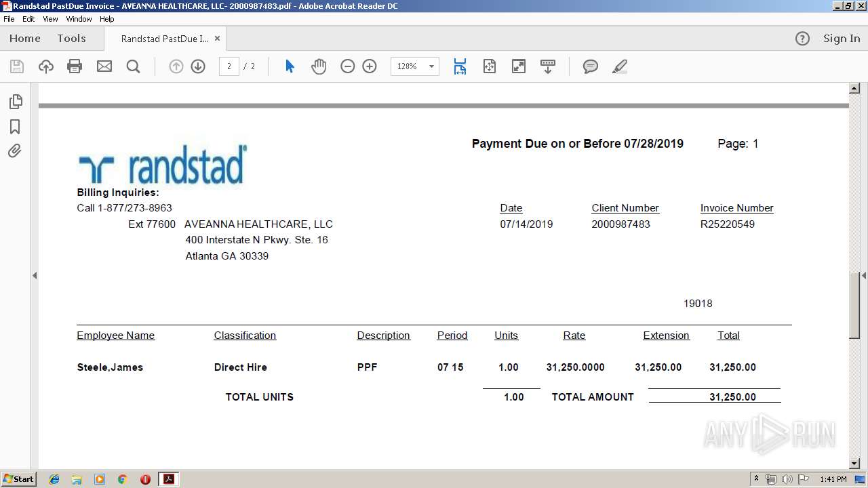The image size is (868, 488).
Task: Click the Sign In link
Action: coord(842,39)
